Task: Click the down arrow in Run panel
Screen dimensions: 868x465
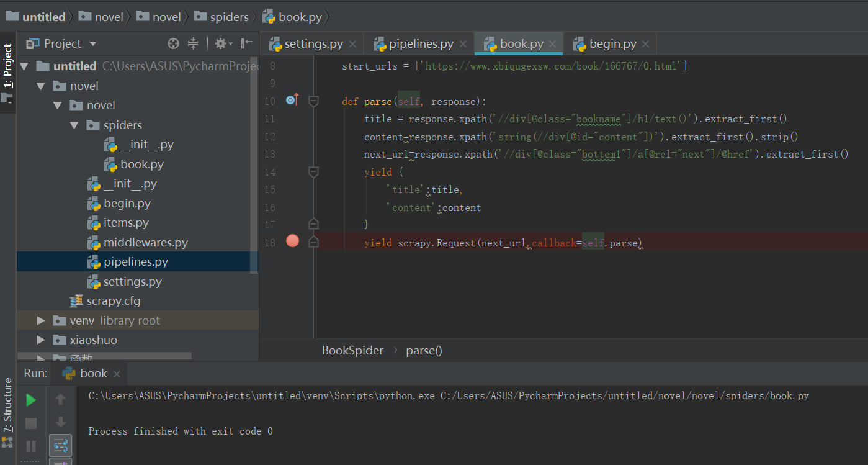Action: [x=60, y=422]
